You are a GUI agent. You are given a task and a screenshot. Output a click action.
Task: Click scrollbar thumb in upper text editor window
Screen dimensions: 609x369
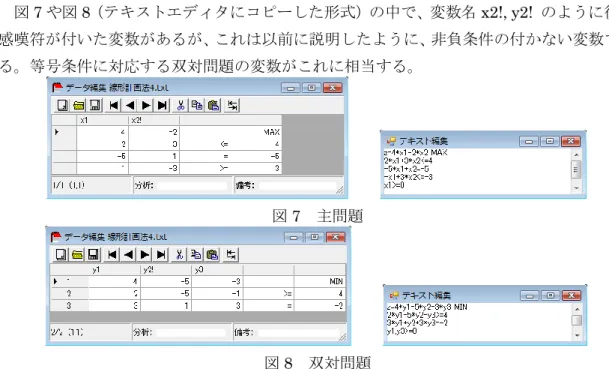click(x=576, y=170)
